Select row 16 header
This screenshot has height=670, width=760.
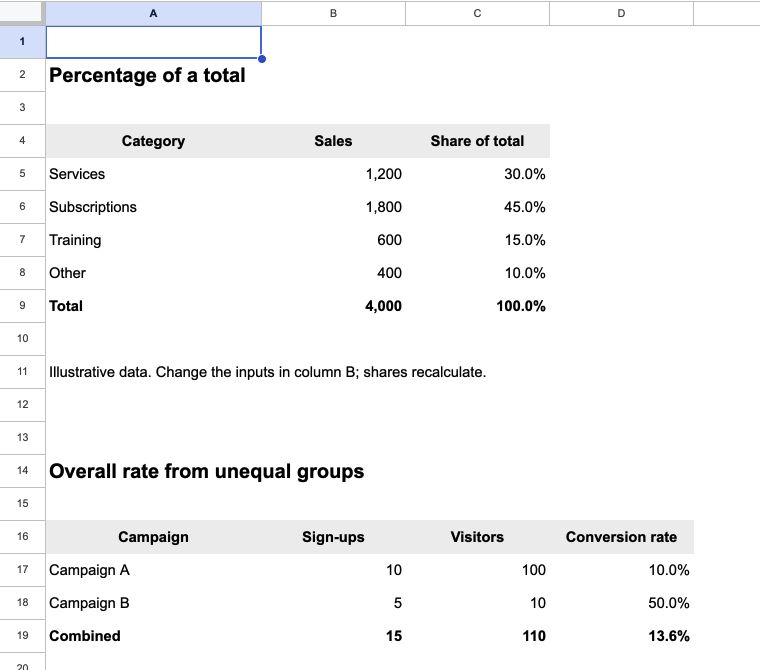pyautogui.click(x=22, y=536)
